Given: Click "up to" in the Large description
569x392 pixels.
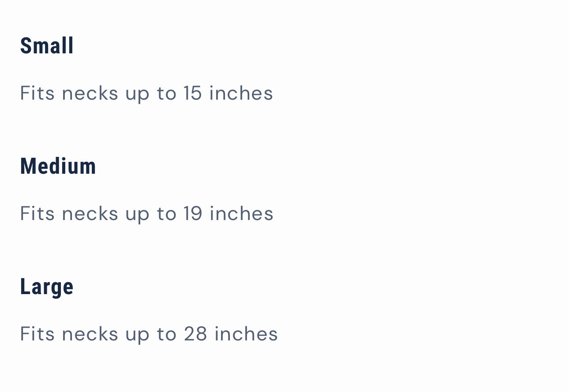Looking at the screenshot, I should coord(151,334).
